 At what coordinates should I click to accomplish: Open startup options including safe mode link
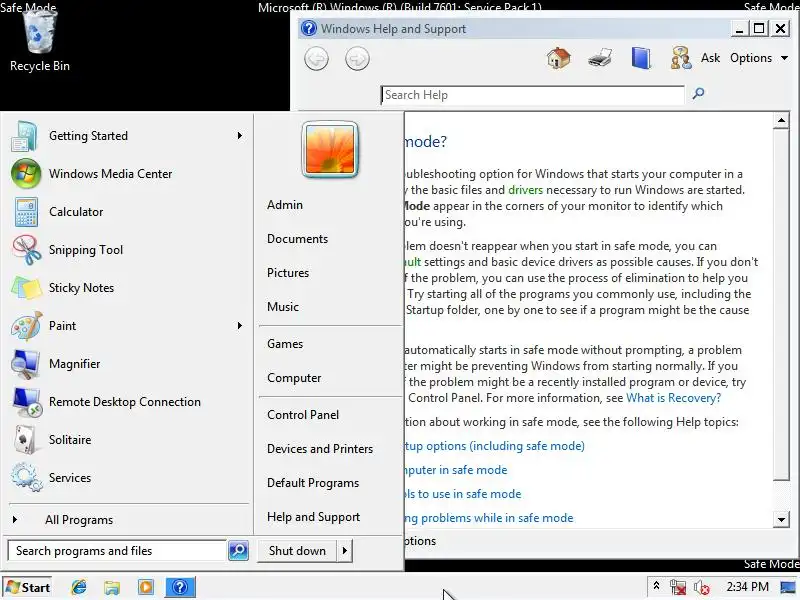494,446
